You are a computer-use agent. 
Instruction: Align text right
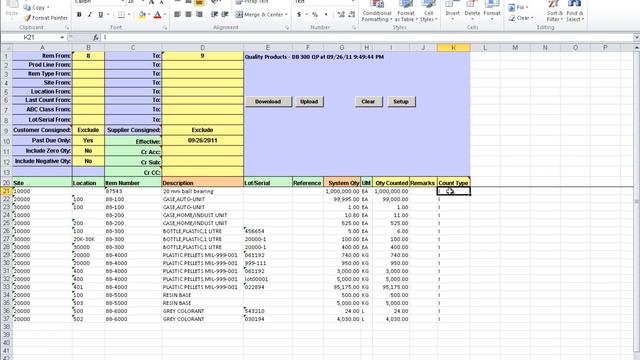click(199, 14)
